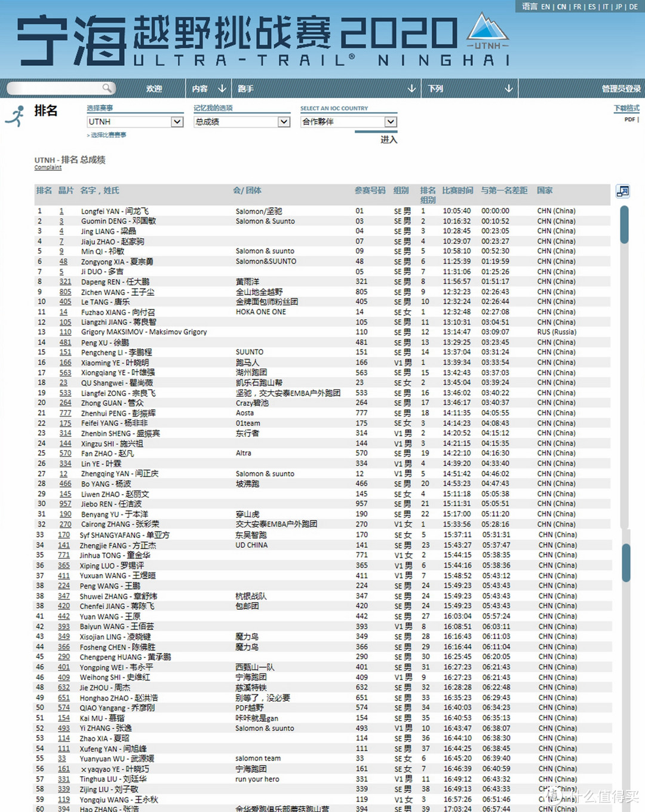Open chip link 110 for Grigory MAKSIMOV

pos(65,332)
